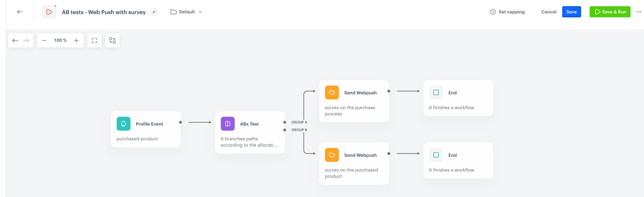Screen dimensions: 644x197
Task: Zoom in using the plus control
Action: point(76,40)
